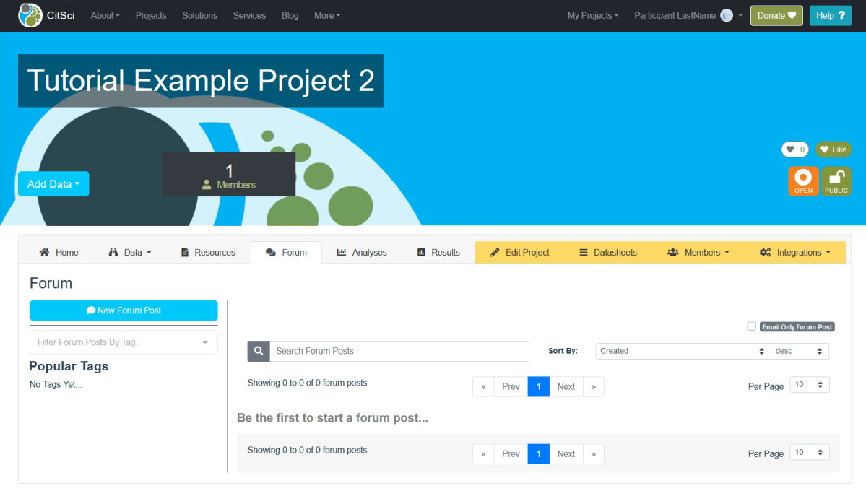Click the magnifying glass search icon
The image size is (866, 504).
tap(259, 351)
